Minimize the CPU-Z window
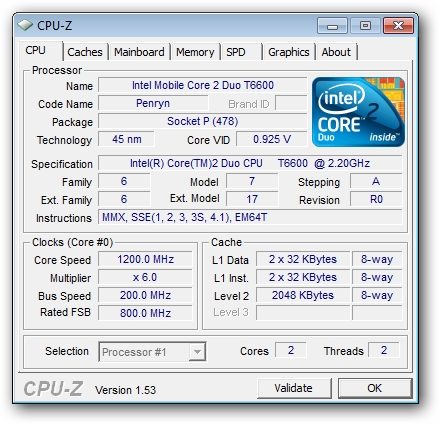439x424 pixels. (332, 26)
